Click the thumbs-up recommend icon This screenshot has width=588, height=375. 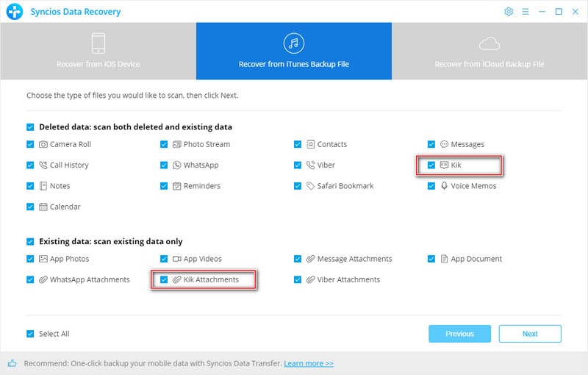point(12,363)
